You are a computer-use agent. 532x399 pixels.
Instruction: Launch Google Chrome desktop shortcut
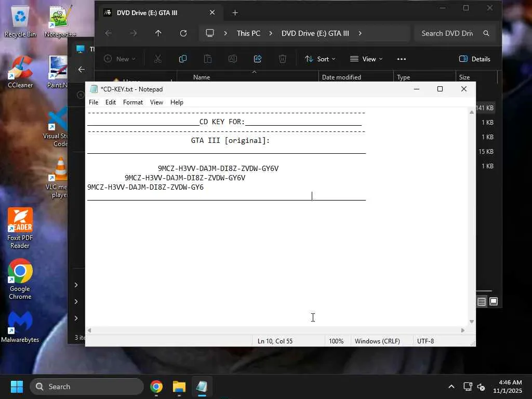[x=20, y=279]
